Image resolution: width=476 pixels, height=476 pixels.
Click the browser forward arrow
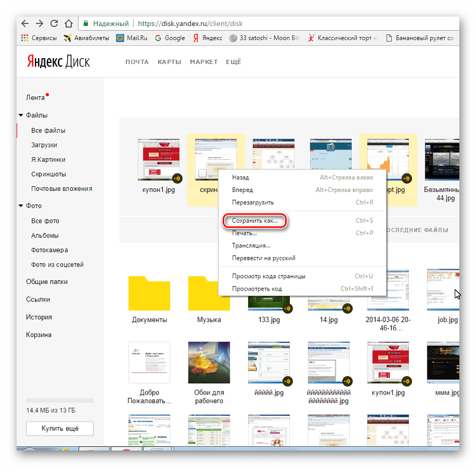[39, 23]
